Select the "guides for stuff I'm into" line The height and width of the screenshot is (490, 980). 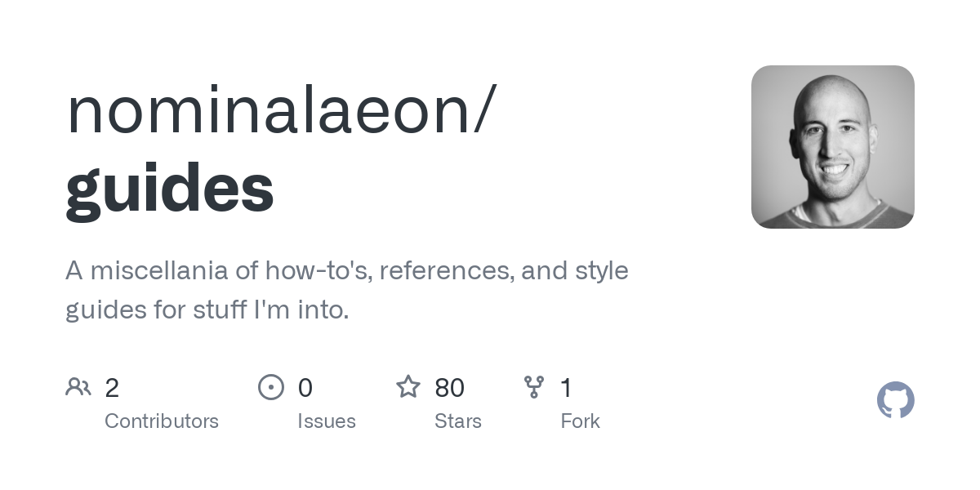(x=207, y=310)
